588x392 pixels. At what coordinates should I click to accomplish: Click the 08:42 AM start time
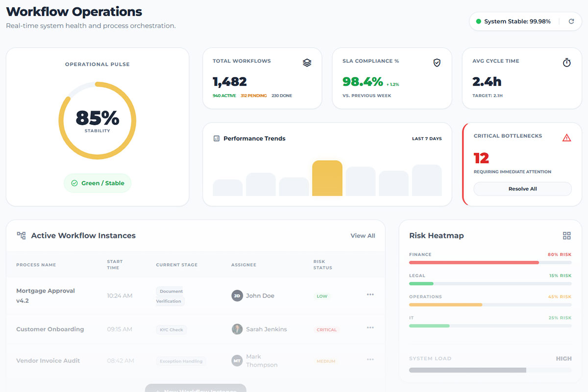(121, 361)
